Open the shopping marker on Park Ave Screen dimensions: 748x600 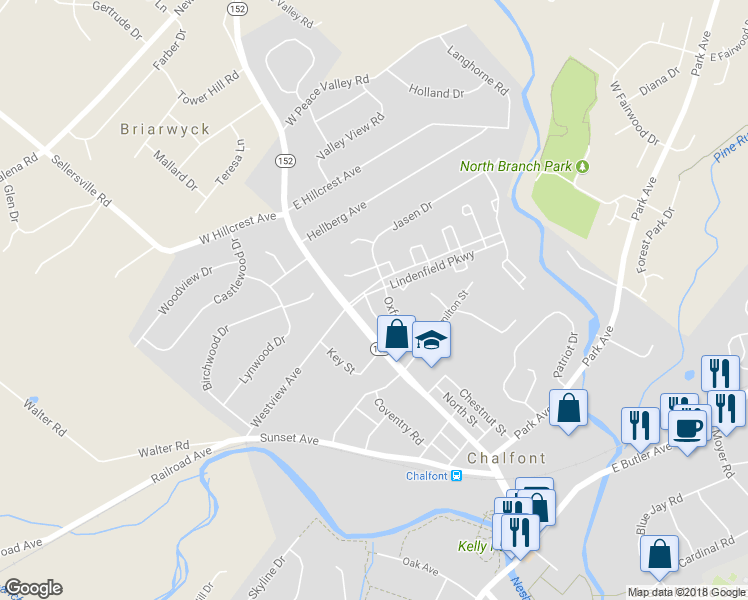(568, 411)
